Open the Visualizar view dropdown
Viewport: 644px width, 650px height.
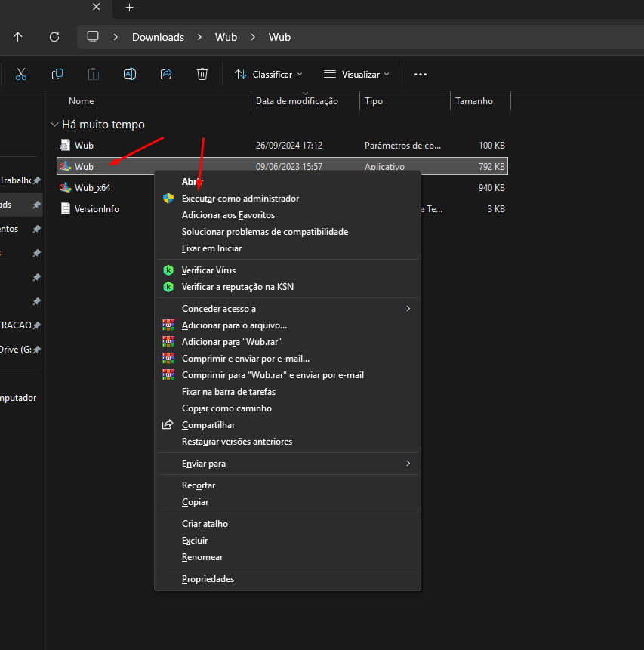pos(356,74)
